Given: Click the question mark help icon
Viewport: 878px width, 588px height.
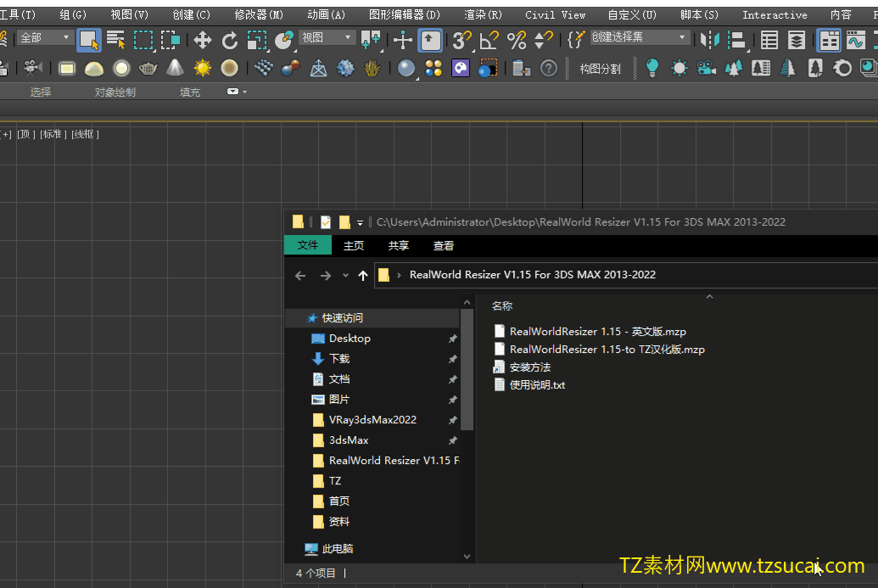Looking at the screenshot, I should (549, 69).
